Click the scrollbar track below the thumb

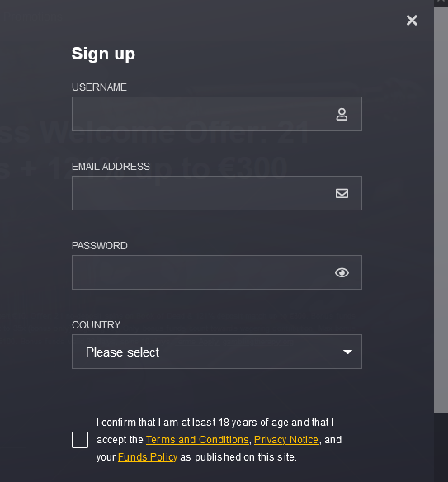pyautogui.click(x=441, y=447)
